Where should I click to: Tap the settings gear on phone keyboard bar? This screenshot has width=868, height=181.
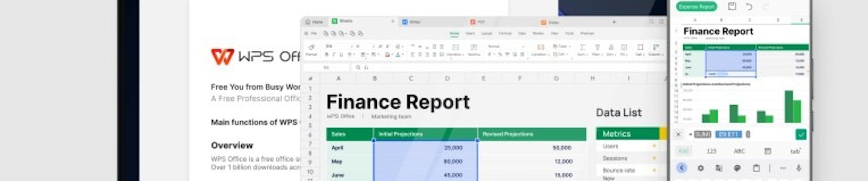point(700,168)
